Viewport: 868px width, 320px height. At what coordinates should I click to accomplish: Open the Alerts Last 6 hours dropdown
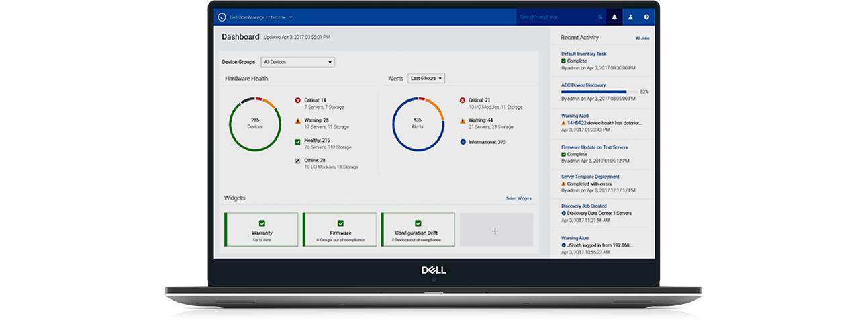pos(426,79)
